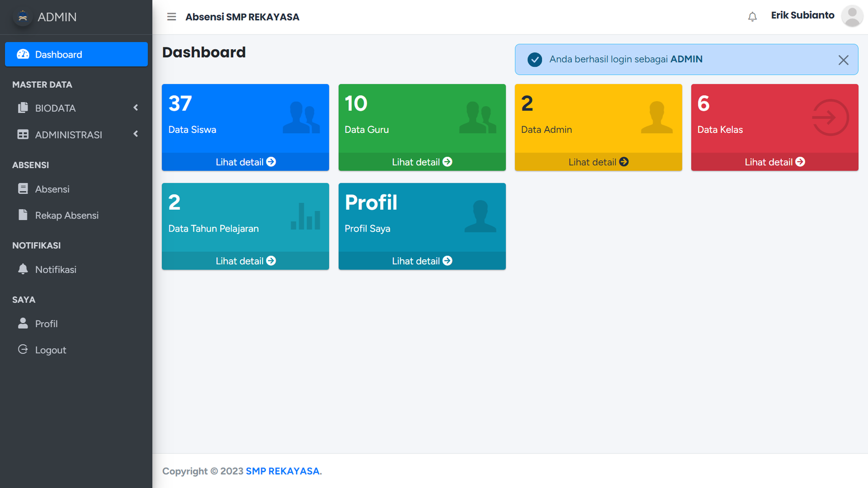Click Lihat detail under Data Guru

click(x=422, y=162)
